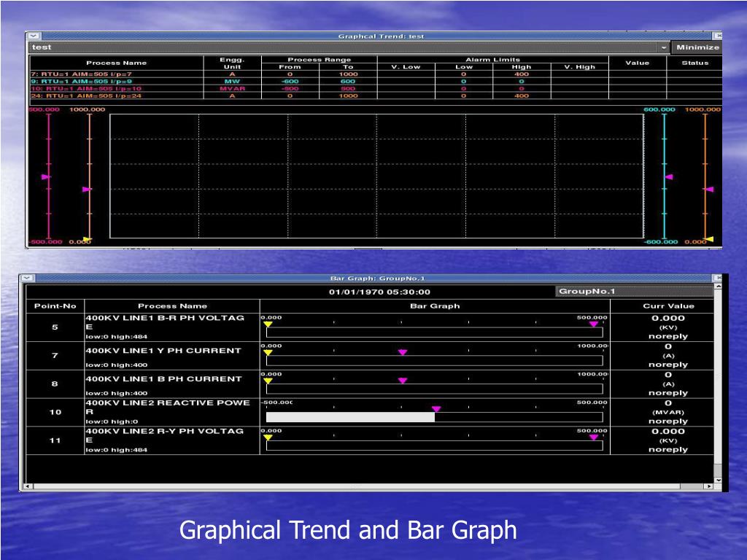Screen dimensions: 747x560
Task: Click the MW unit cell for i/p=9
Action: pyautogui.click(x=232, y=82)
